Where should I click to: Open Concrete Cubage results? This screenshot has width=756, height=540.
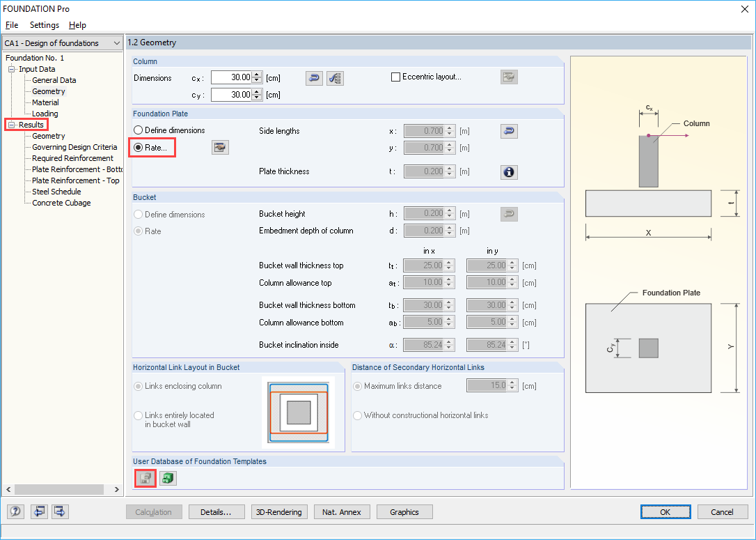[x=61, y=203]
